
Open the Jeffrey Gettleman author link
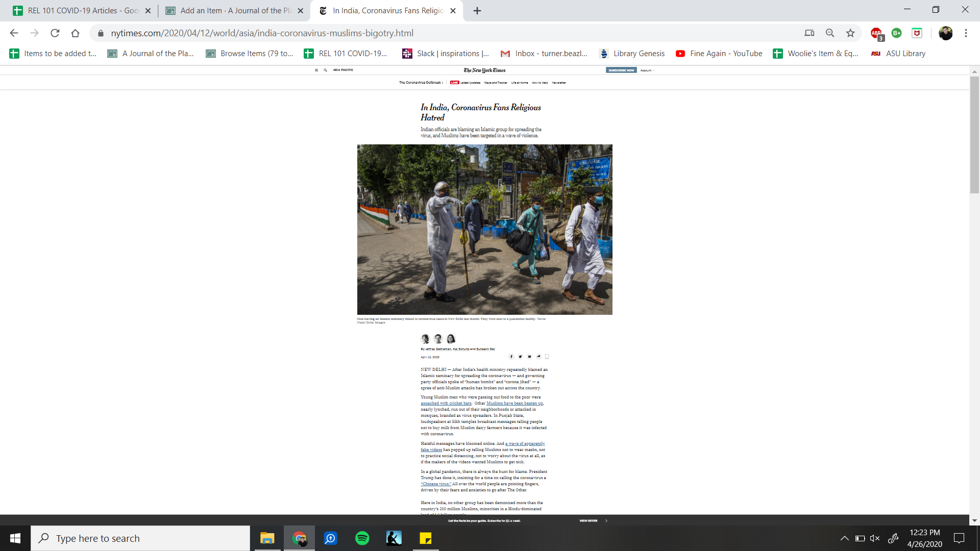[x=438, y=349]
